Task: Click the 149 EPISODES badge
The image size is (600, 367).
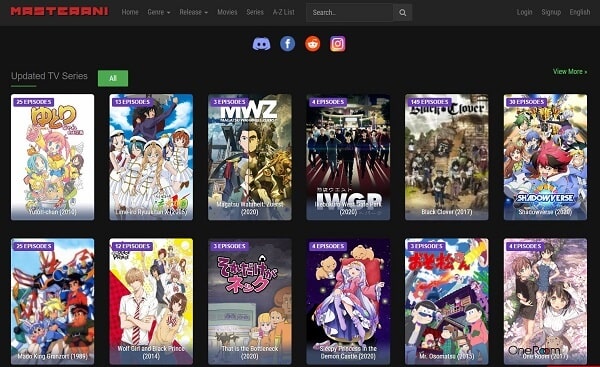Action: (429, 102)
